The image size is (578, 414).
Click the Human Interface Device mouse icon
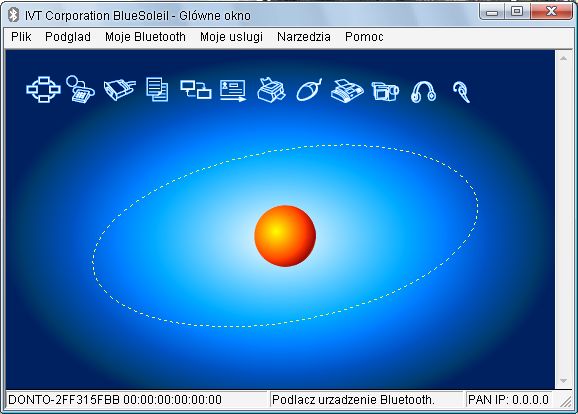click(309, 90)
